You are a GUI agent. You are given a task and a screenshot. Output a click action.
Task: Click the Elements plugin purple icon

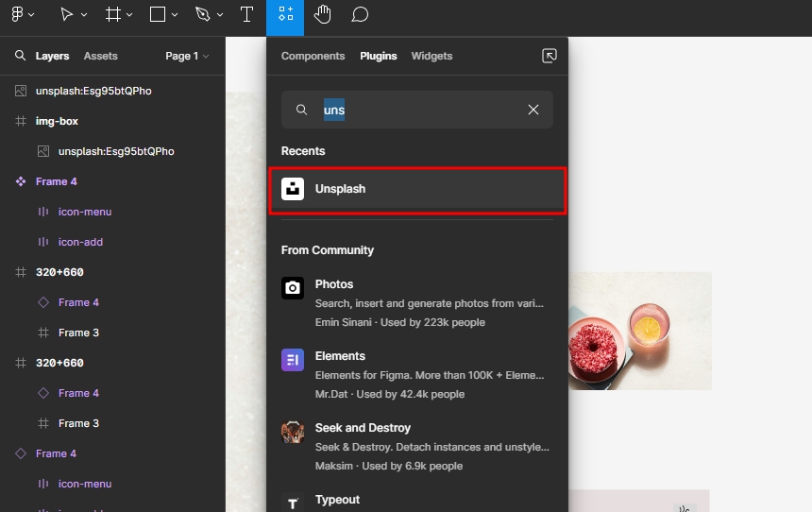coord(293,360)
